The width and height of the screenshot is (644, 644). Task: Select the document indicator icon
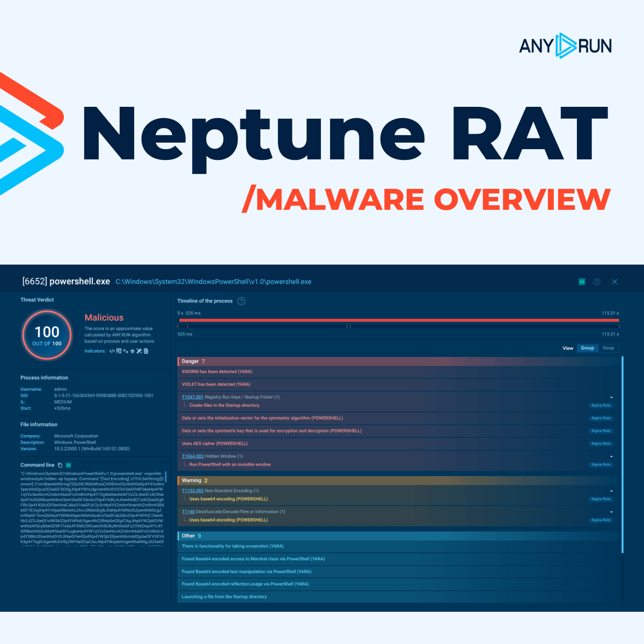pos(146,351)
